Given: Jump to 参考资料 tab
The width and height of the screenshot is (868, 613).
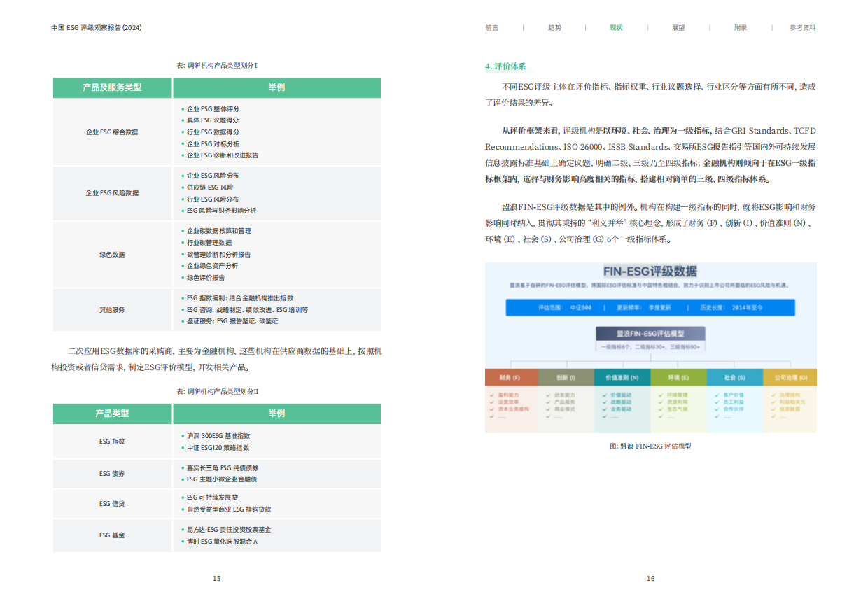Looking at the screenshot, I should [803, 28].
